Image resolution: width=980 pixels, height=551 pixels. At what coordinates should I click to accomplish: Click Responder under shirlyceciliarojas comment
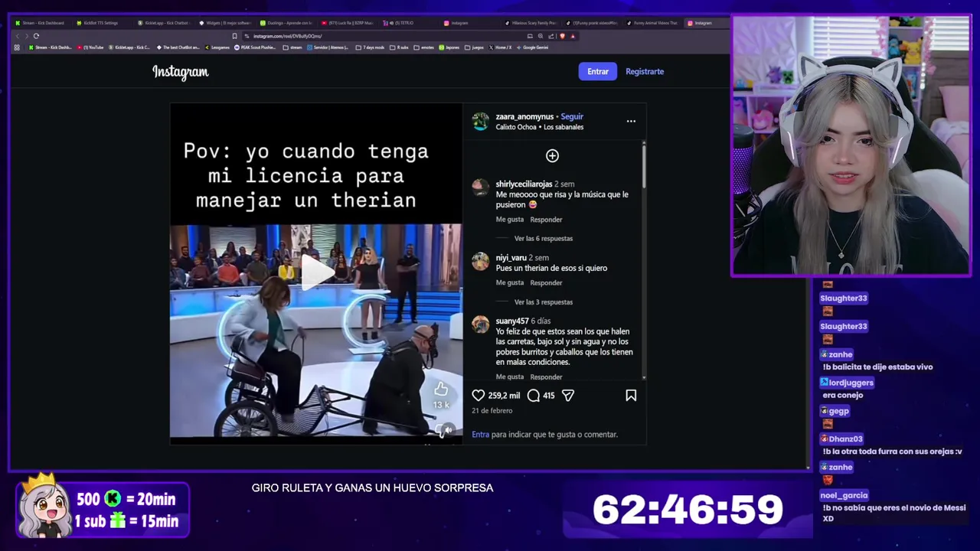546,220
